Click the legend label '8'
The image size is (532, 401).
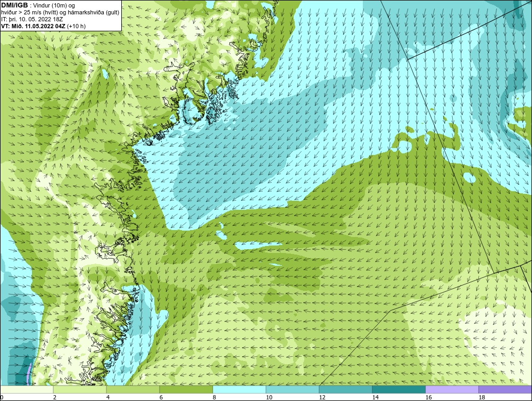(214, 397)
